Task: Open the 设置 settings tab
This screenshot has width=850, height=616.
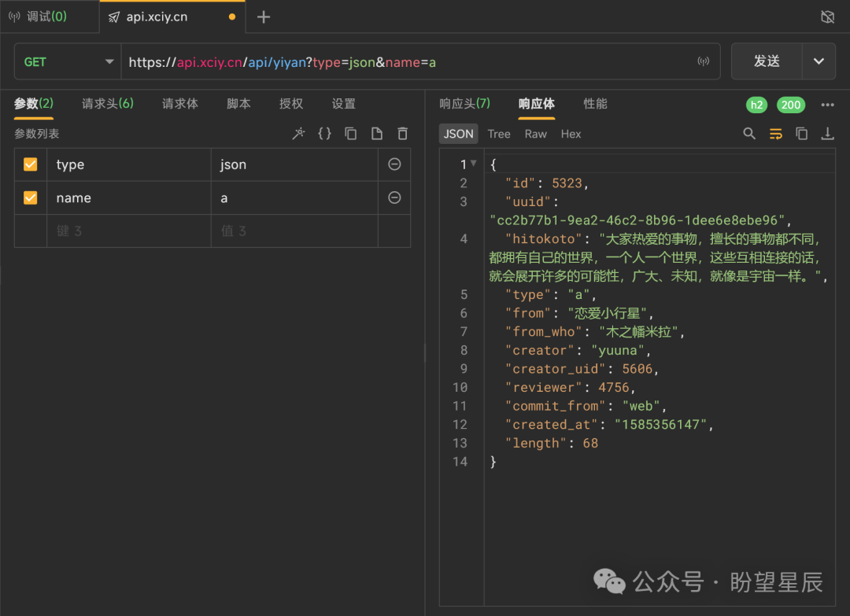Action: 344,104
